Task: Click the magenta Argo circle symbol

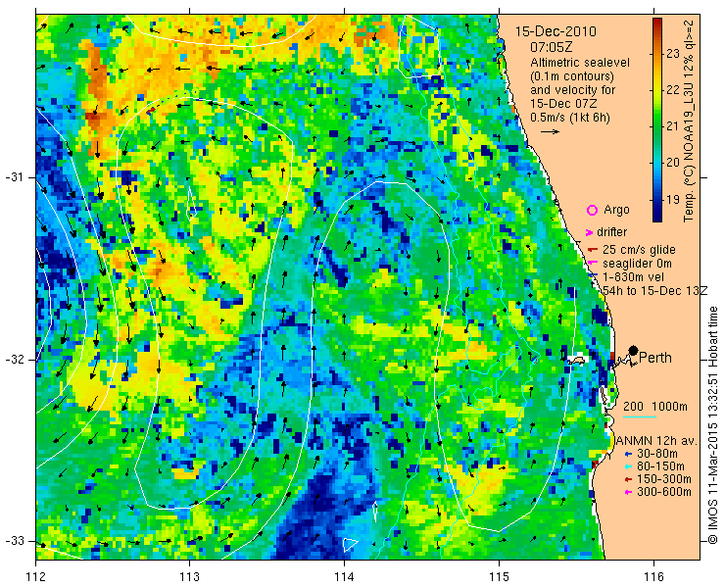Action: [x=592, y=210]
